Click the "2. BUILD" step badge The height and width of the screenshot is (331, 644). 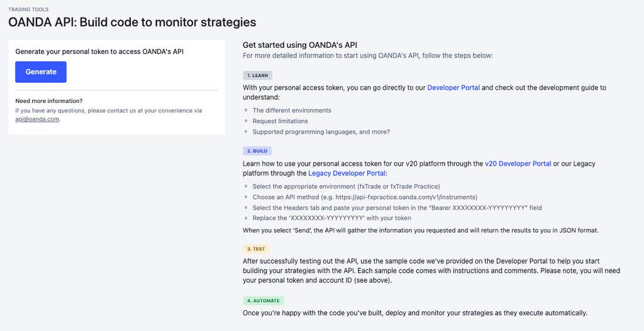coord(257,151)
